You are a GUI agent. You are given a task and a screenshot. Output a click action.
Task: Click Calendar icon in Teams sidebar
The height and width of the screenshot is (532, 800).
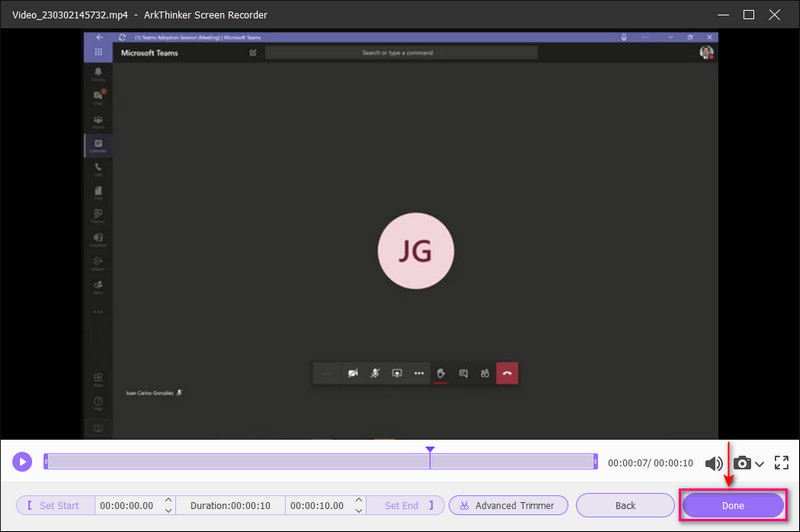[x=98, y=145]
